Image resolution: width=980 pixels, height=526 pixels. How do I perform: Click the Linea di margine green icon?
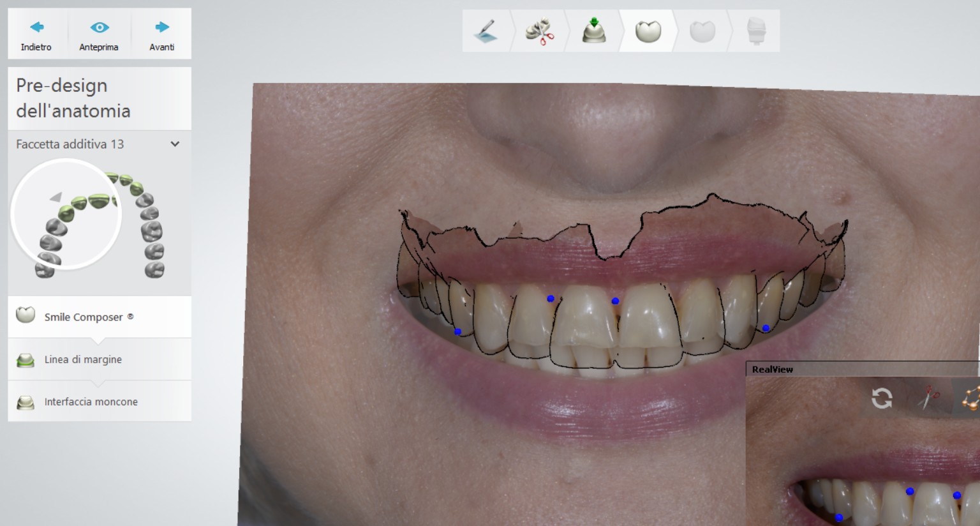click(26, 360)
